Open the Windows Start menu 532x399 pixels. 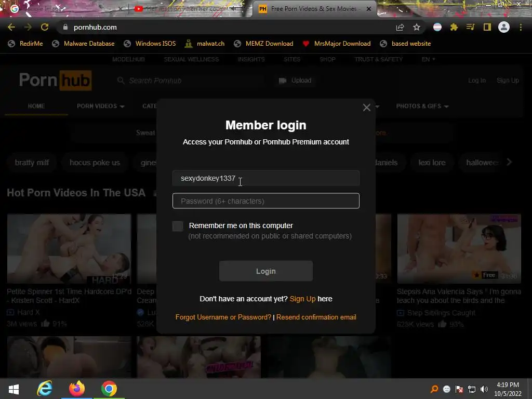[14, 389]
